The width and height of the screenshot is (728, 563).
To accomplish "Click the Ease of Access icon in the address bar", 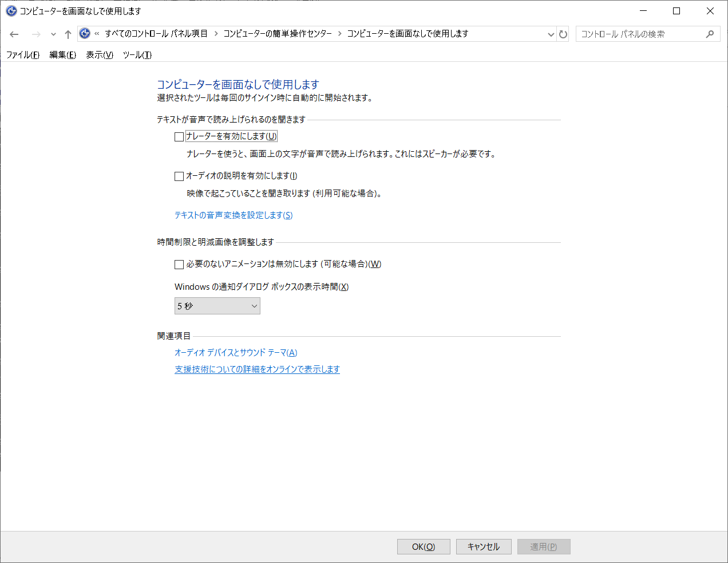I will pos(85,33).
